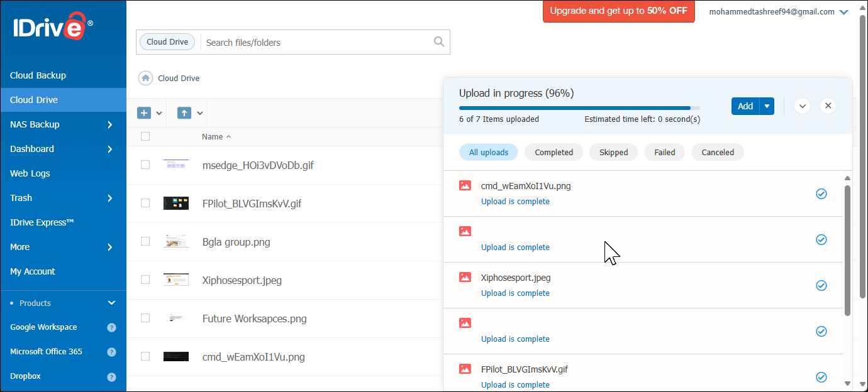Viewport: 868px width, 392px height.
Task: Filter uploads by Completed
Action: pyautogui.click(x=554, y=152)
